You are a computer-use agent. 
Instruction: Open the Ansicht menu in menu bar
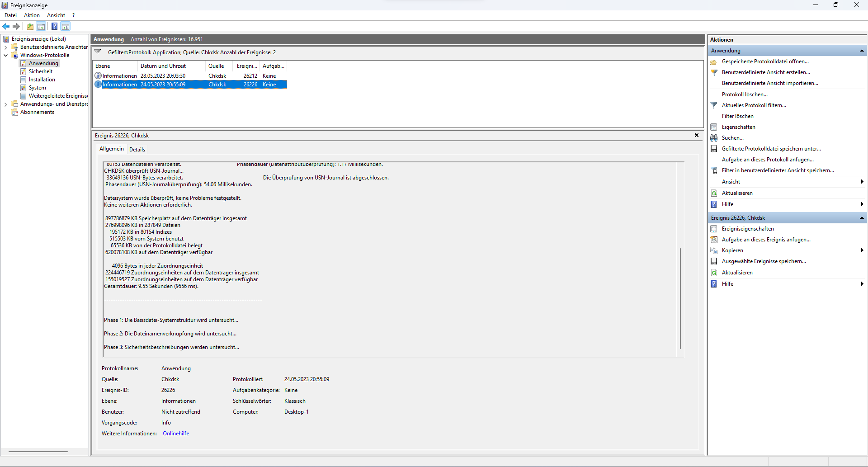point(56,15)
